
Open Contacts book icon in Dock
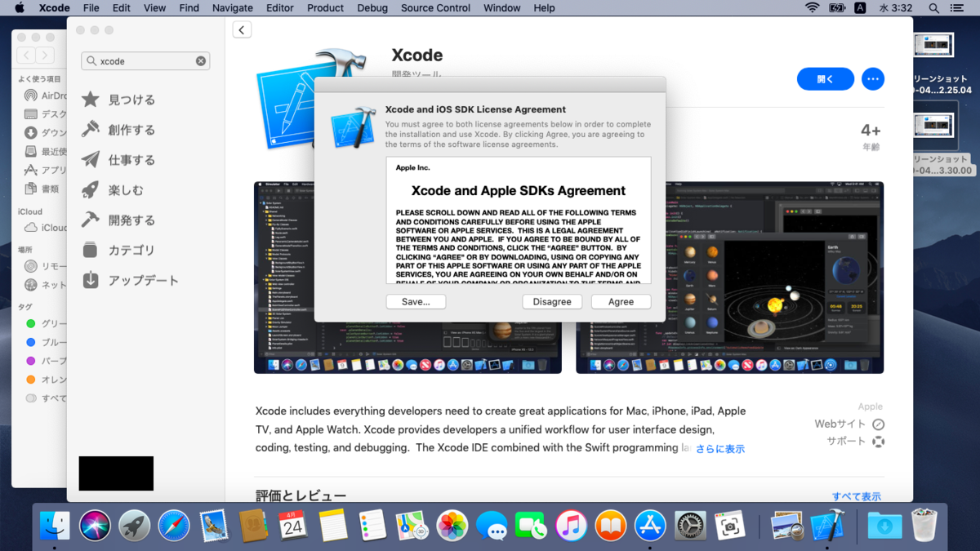pos(253,526)
